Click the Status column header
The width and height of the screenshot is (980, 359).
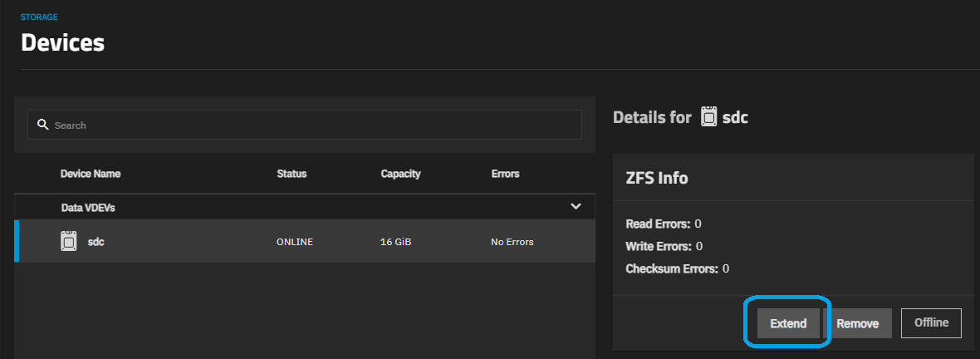tap(292, 173)
